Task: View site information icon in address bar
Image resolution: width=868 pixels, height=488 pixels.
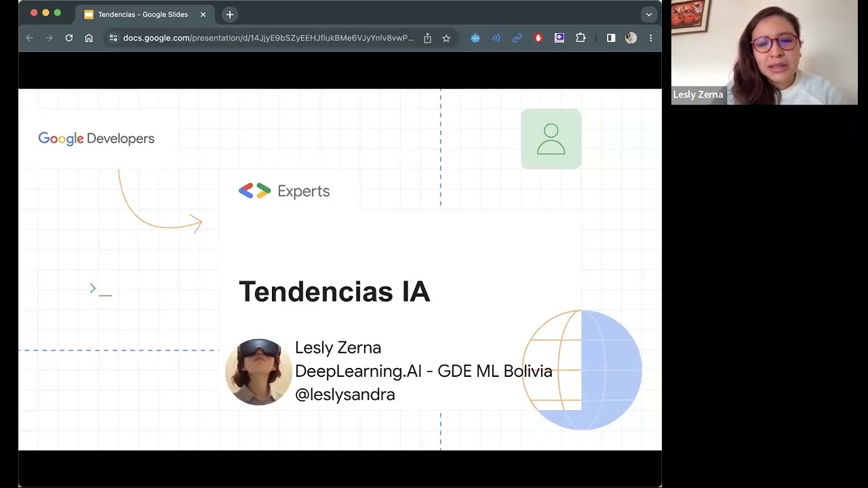Action: tap(113, 38)
